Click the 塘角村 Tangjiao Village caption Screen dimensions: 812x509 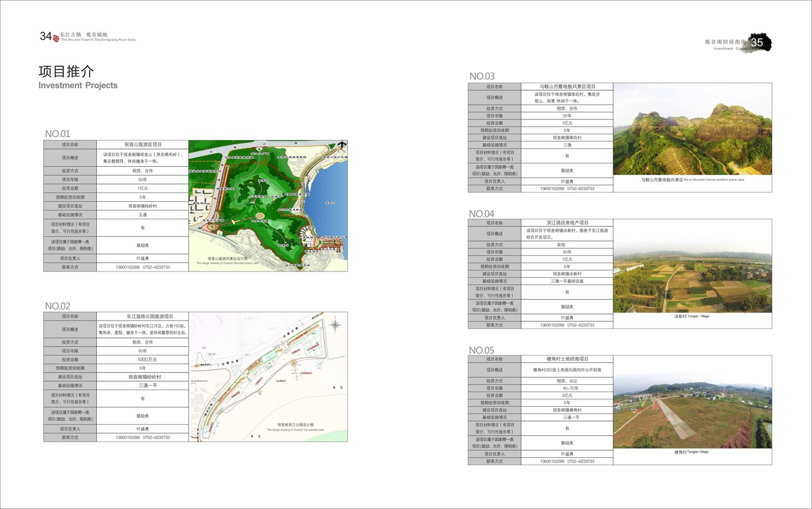pos(691,452)
